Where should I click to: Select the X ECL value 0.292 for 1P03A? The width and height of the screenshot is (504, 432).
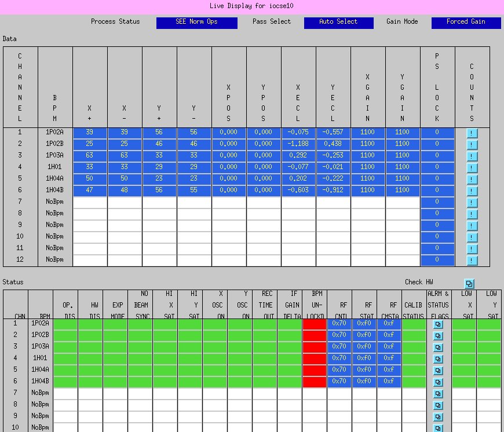coord(298,155)
